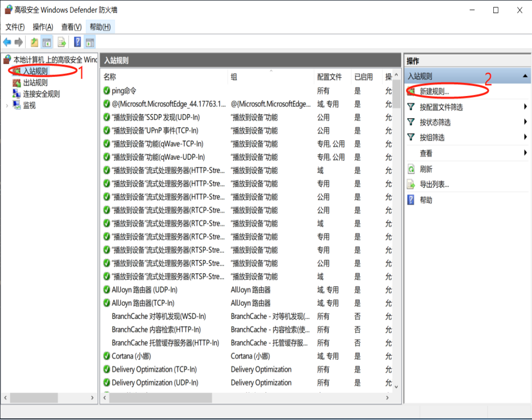532x420 pixels.
Task: Click the 监视 tree icon
Action: 17,105
